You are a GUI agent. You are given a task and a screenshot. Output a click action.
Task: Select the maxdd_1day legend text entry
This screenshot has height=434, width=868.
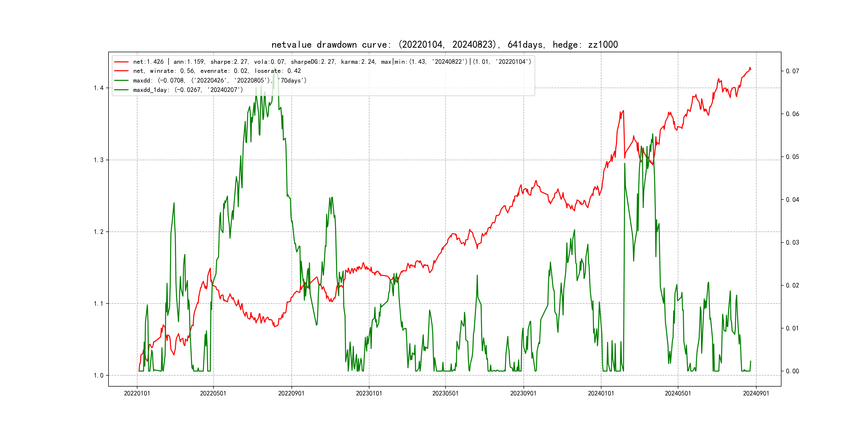click(x=188, y=90)
